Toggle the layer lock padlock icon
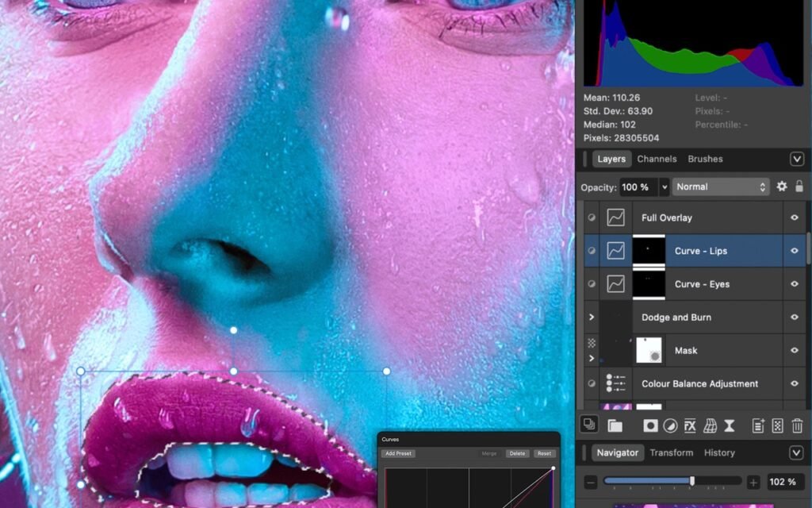This screenshot has height=508, width=812. coord(799,187)
